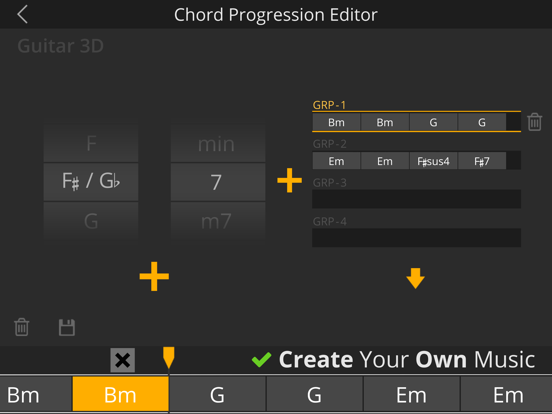Image resolution: width=552 pixels, height=414 pixels.
Task: Delete GRP-1 with its trash icon
Action: coord(534,122)
